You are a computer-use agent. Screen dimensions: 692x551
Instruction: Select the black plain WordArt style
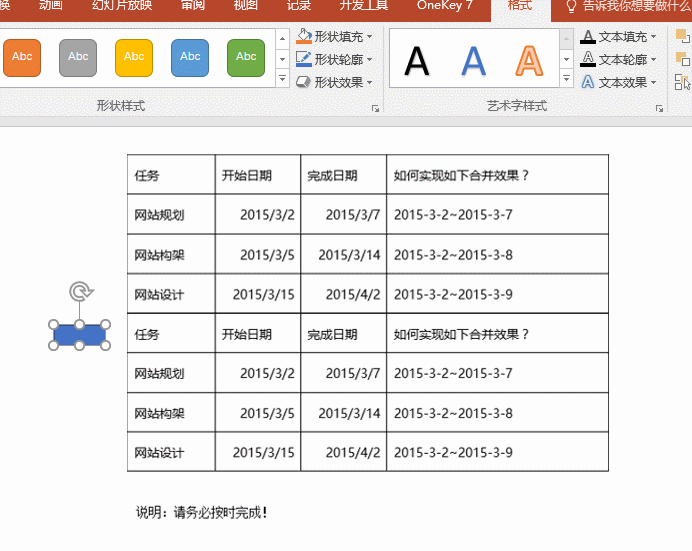coord(417,61)
